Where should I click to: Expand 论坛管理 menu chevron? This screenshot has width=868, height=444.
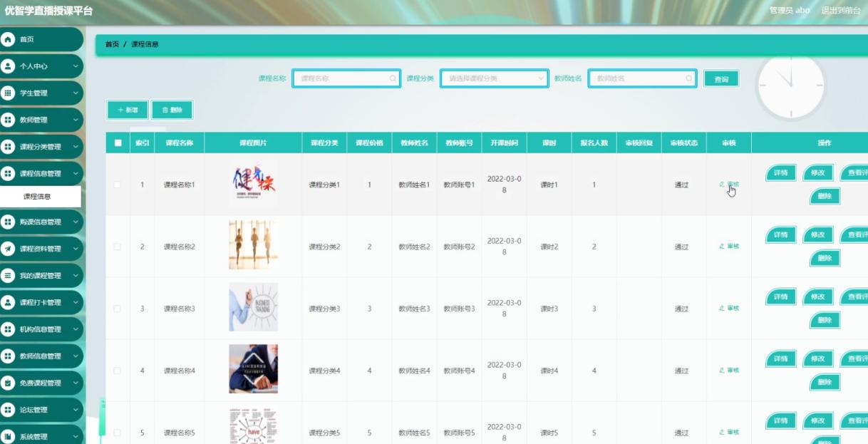[76, 410]
